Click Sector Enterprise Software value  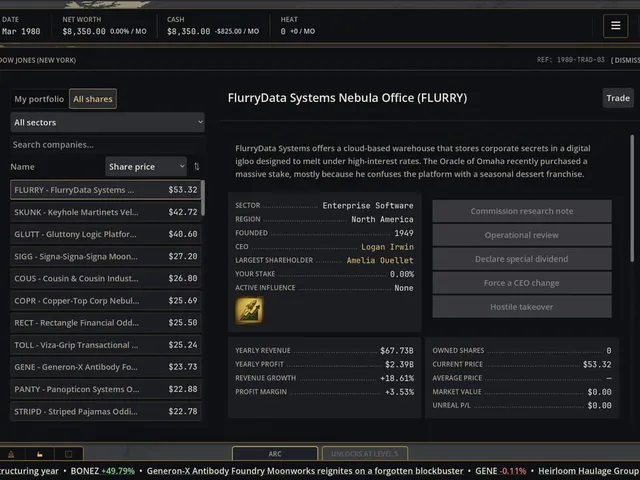tap(368, 206)
